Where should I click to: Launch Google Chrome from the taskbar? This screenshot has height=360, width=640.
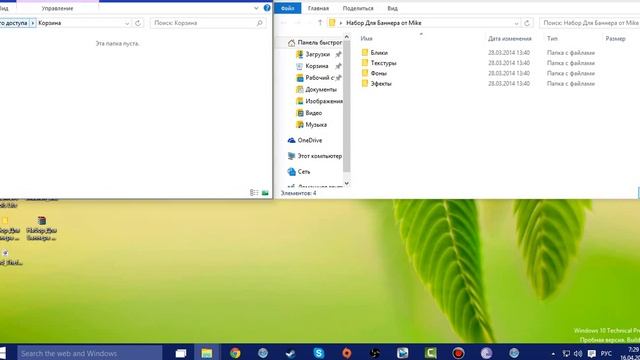click(x=235, y=353)
